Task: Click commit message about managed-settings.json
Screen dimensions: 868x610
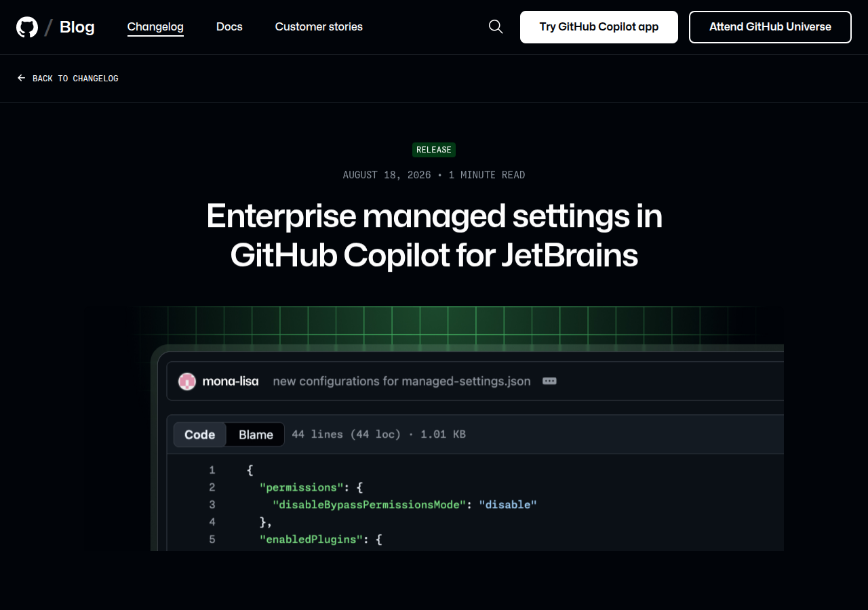Action: 401,381
